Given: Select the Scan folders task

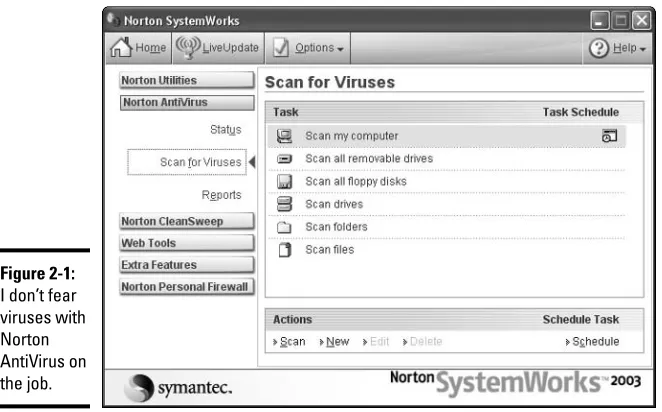Looking at the screenshot, I should click(446, 227).
